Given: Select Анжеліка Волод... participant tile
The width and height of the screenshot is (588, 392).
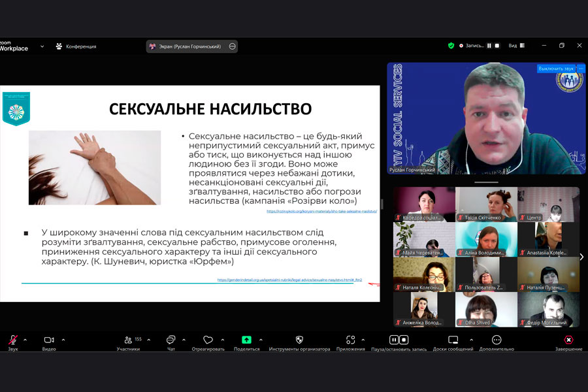Looking at the screenshot, I should (x=424, y=310).
